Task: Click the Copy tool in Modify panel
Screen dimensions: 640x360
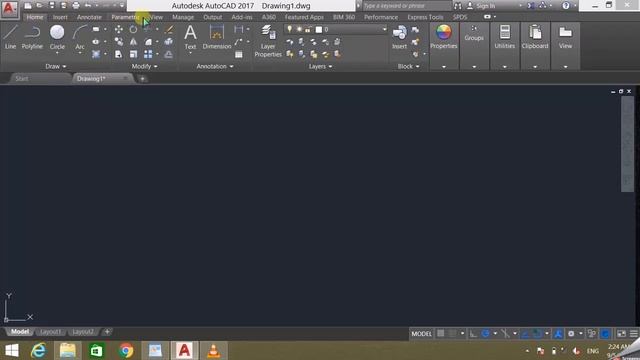Action: tap(119, 42)
